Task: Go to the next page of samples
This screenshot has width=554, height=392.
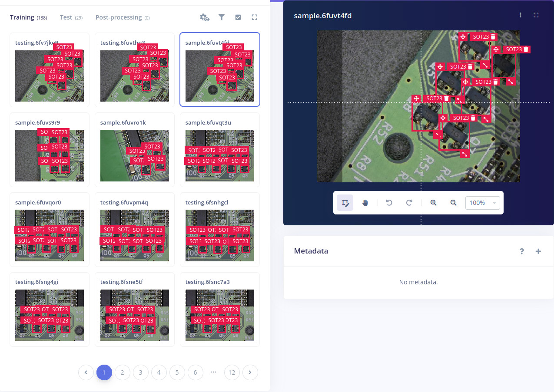Action: point(250,372)
